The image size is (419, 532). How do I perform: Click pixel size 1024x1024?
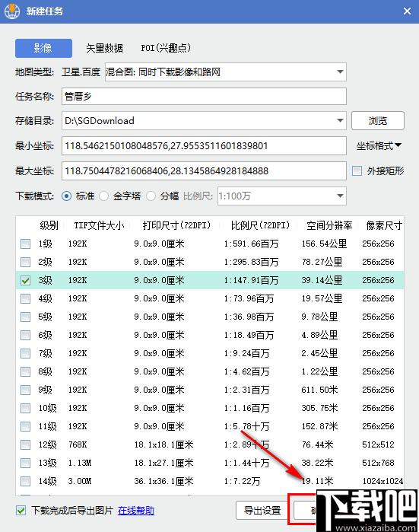pyautogui.click(x=382, y=482)
